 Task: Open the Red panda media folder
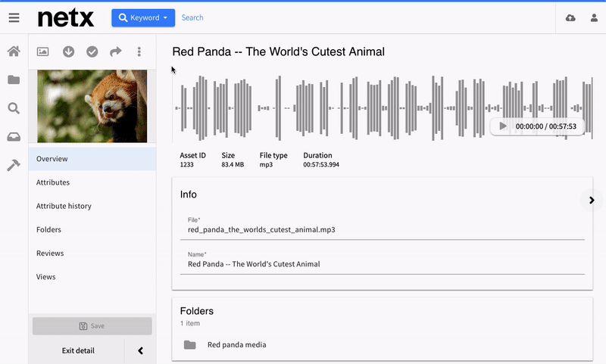[x=236, y=344]
